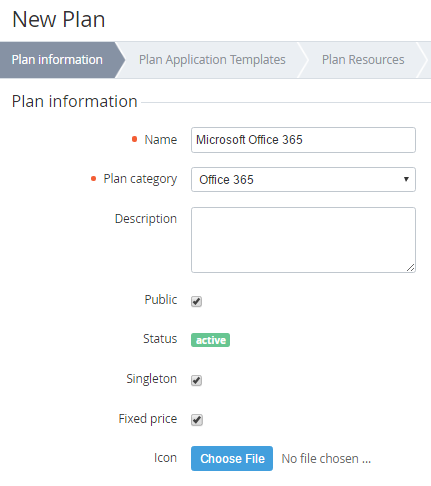
Task: Click the Fixed price label
Action: coord(148,419)
